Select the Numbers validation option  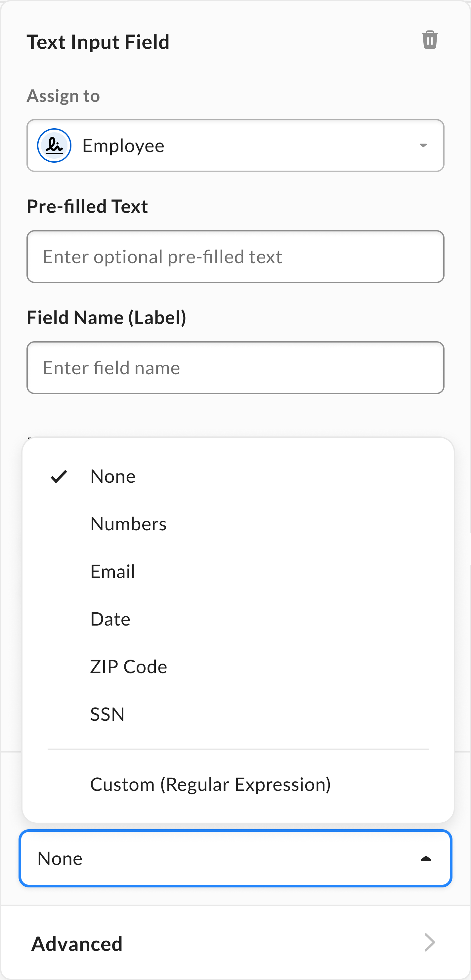[x=129, y=523]
